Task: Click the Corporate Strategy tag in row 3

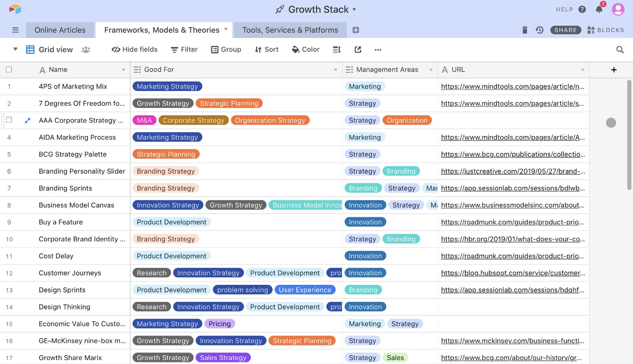Action: pyautogui.click(x=193, y=120)
